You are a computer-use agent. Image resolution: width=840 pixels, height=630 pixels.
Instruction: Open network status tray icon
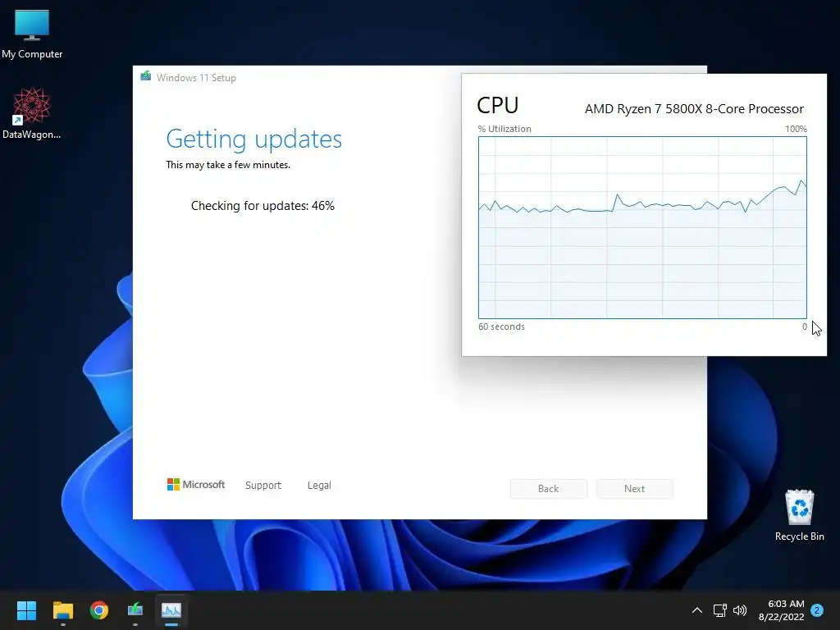(719, 610)
